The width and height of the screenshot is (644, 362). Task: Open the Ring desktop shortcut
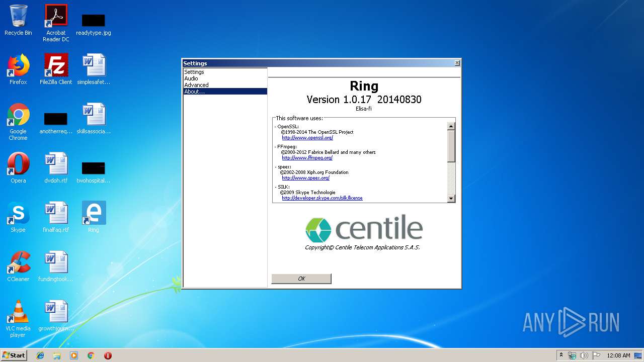click(94, 217)
